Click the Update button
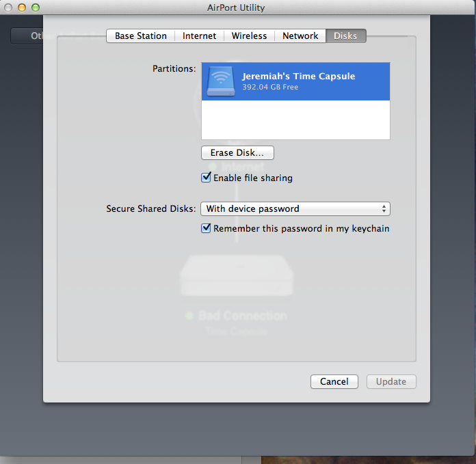The height and width of the screenshot is (464, 476). click(391, 381)
